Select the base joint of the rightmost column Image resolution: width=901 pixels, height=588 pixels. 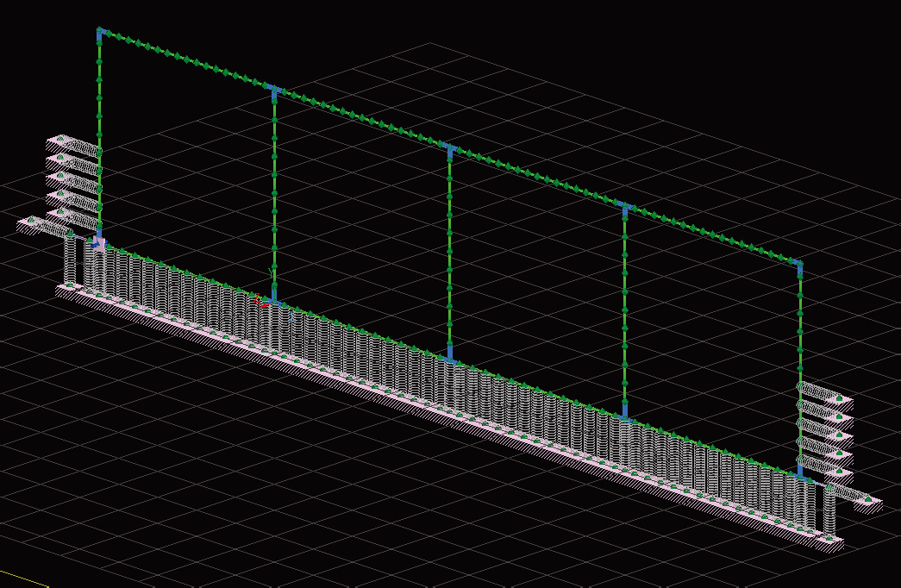pyautogui.click(x=800, y=472)
